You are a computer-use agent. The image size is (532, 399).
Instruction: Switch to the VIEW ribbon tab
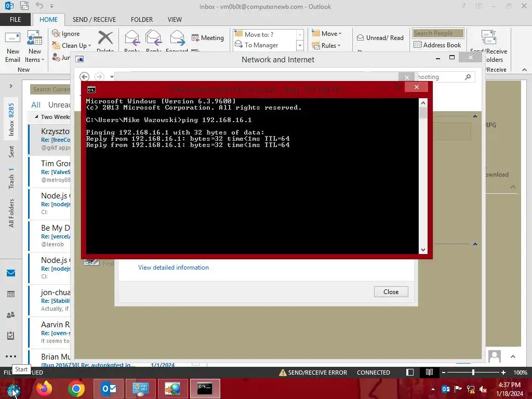point(175,20)
